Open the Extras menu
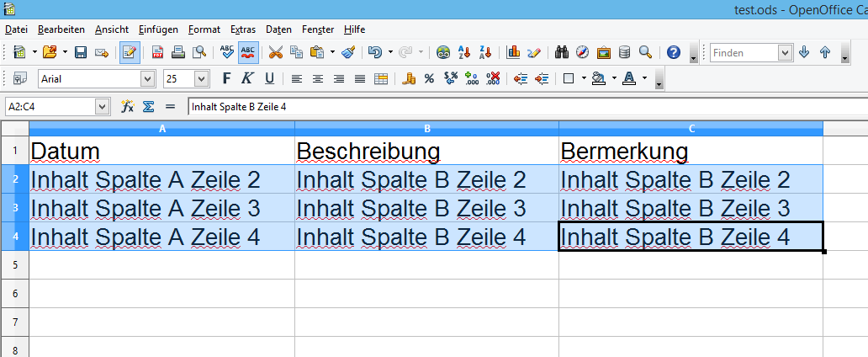The width and height of the screenshot is (868, 357). pyautogui.click(x=241, y=29)
